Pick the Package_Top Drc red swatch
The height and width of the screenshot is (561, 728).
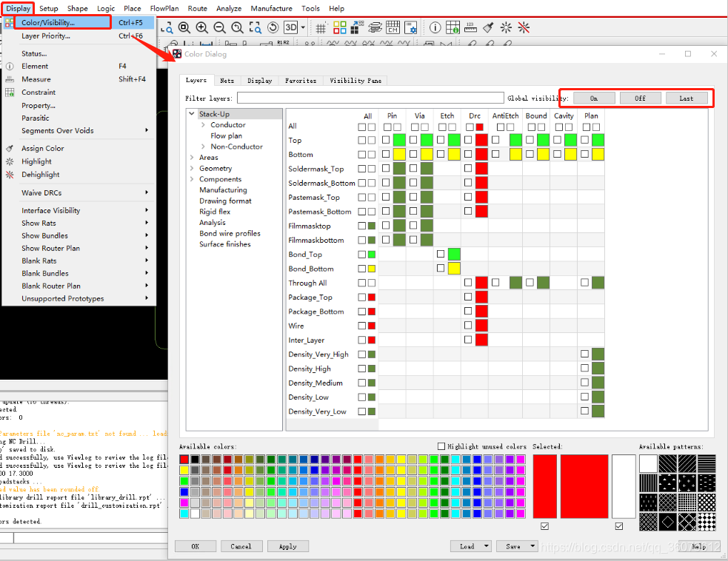pyautogui.click(x=481, y=297)
